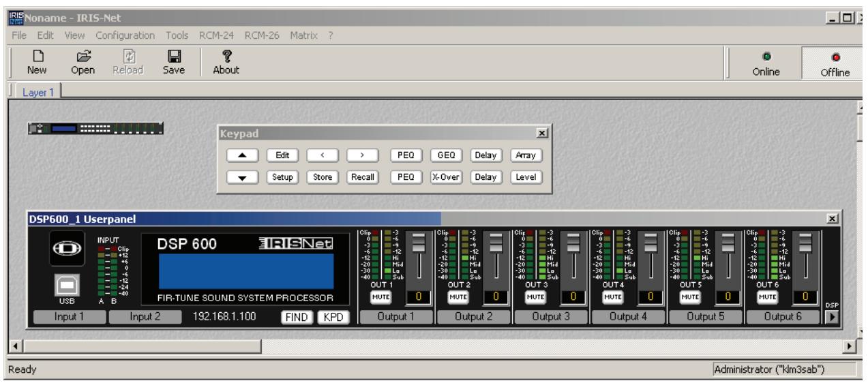Click the horizontal scrollbar right arrow
Viewport: 868px width, 383px height.
point(848,347)
